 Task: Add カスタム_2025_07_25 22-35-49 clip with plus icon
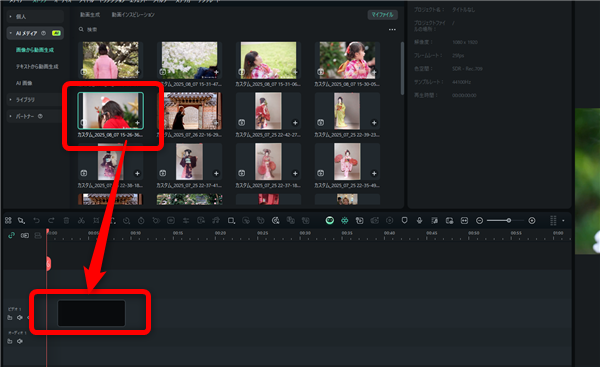click(374, 173)
